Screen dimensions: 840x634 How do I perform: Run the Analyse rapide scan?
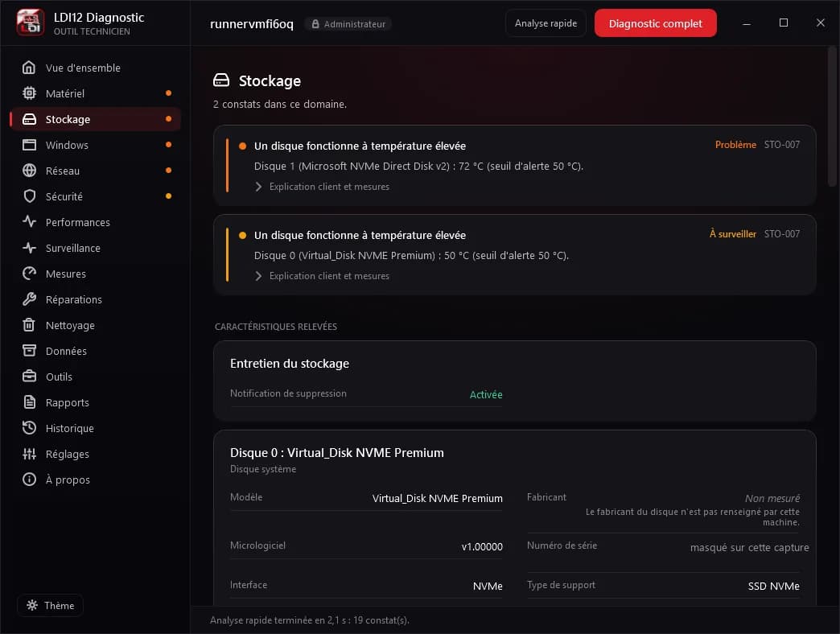pyautogui.click(x=546, y=23)
